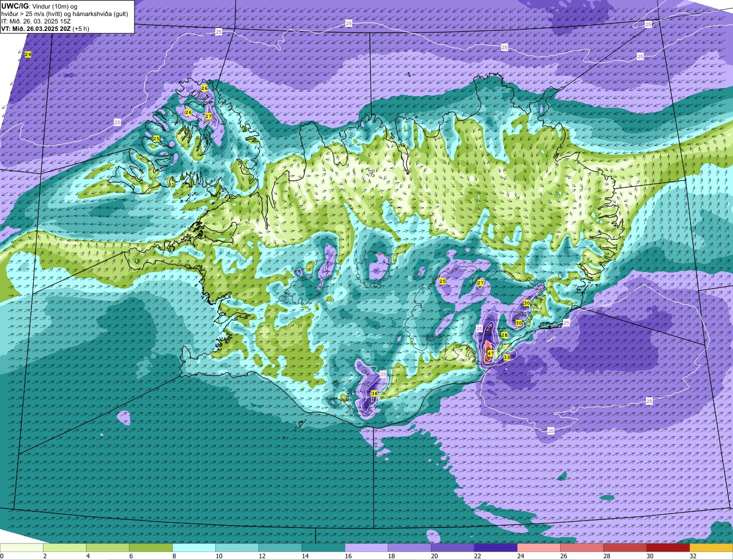733x560 pixels.
Task: Select the salmon 26–28 legend swatch
Action: pyautogui.click(x=582, y=547)
